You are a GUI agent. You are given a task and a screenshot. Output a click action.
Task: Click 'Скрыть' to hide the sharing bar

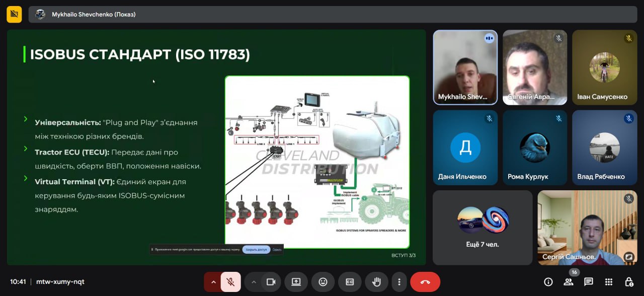pyautogui.click(x=277, y=249)
